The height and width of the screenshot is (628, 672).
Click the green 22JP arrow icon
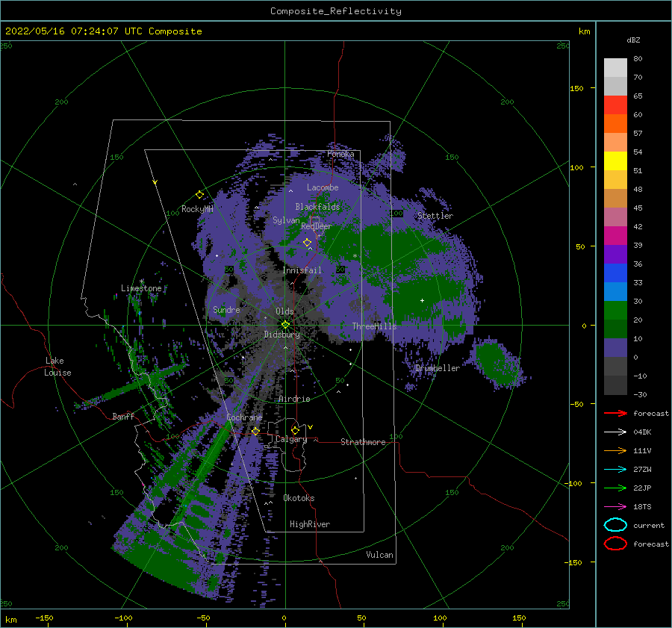click(615, 488)
